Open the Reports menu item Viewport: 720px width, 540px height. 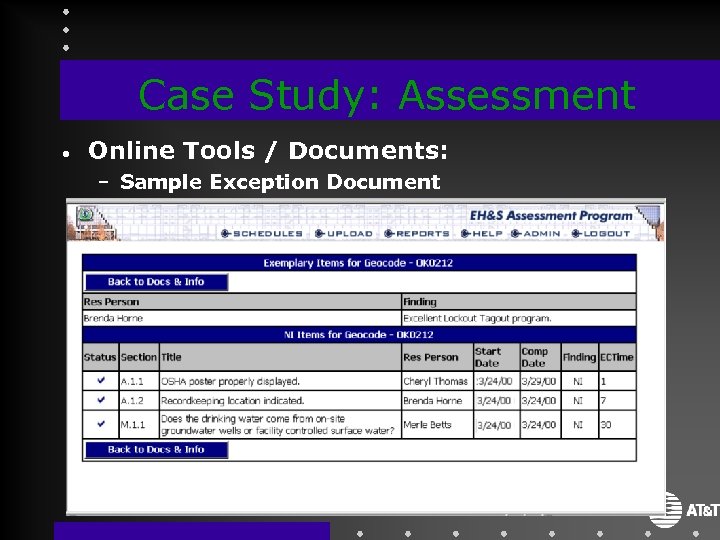417,234
